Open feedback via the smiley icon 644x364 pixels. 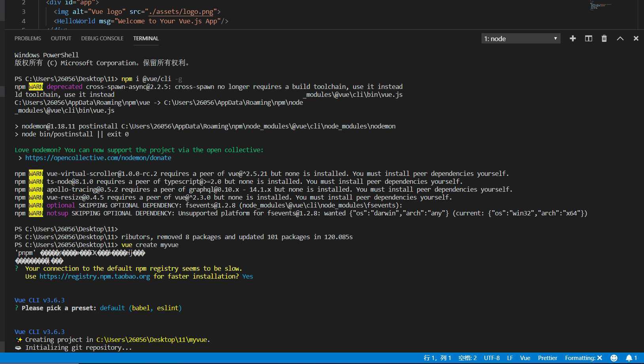614,358
